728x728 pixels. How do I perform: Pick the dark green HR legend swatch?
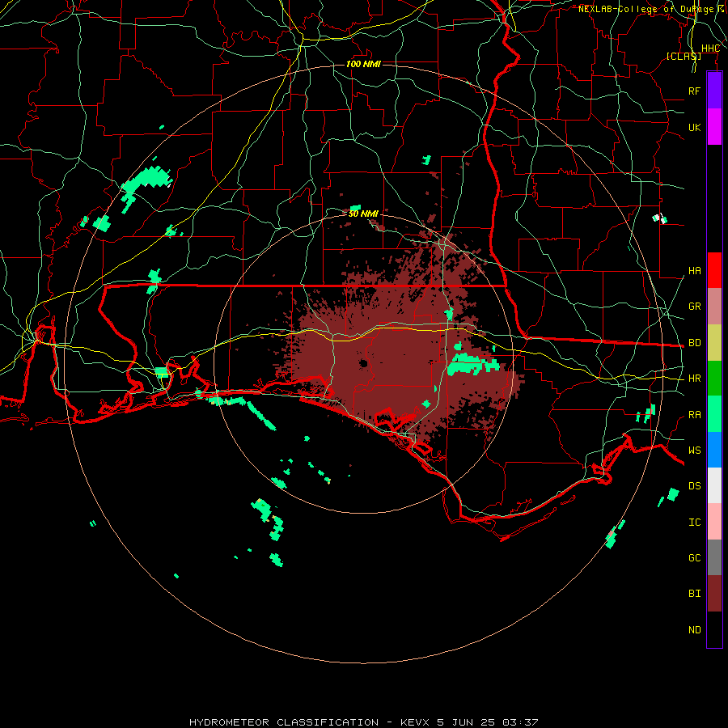[714, 379]
